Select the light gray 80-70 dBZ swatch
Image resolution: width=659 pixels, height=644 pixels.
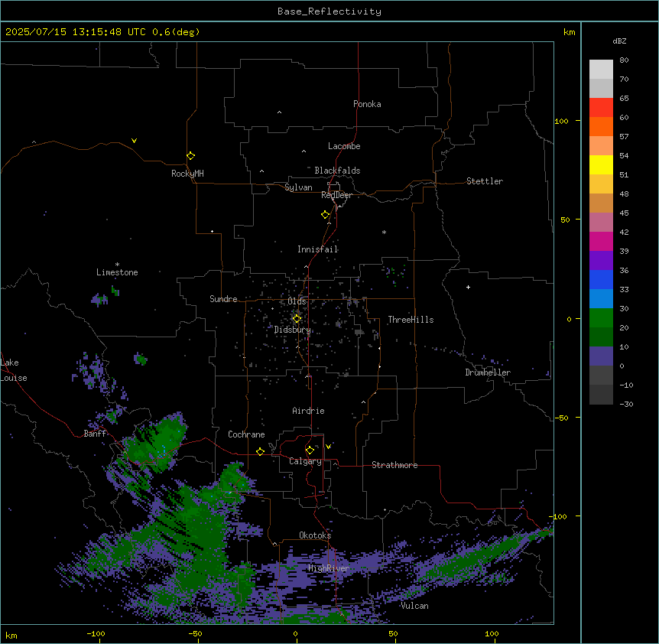601,69
